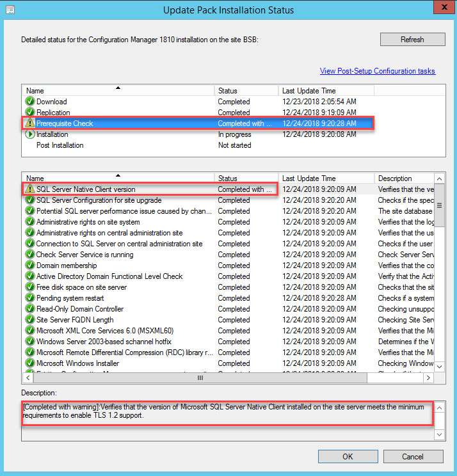The height and width of the screenshot is (476, 457).
Task: Click the warning icon next to Prerequisite Check
Action: coord(29,123)
